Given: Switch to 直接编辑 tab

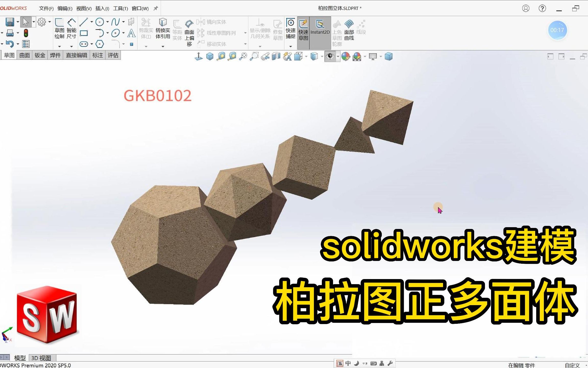Looking at the screenshot, I should pyautogui.click(x=77, y=55).
